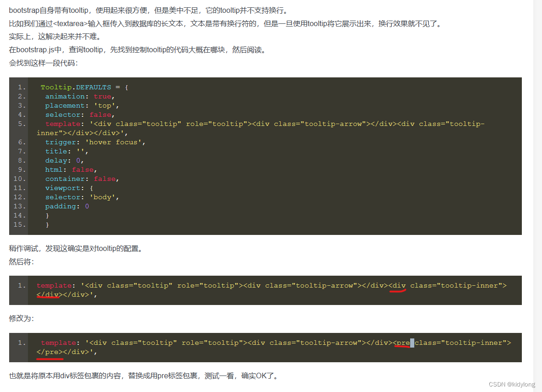Click the underlined '<div' in second code block

[x=397, y=286]
